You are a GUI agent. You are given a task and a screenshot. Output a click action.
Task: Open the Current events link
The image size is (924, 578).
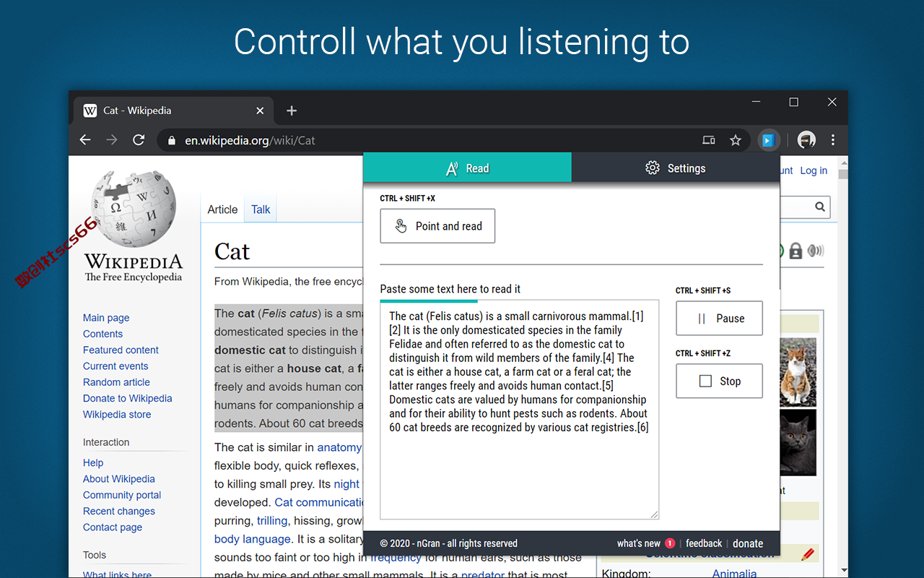[115, 366]
